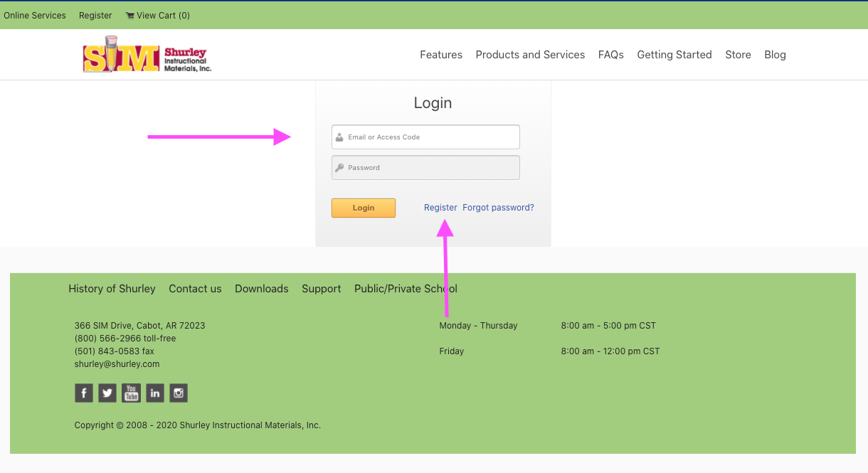Visit the Store menu item
868x473 pixels.
click(738, 55)
